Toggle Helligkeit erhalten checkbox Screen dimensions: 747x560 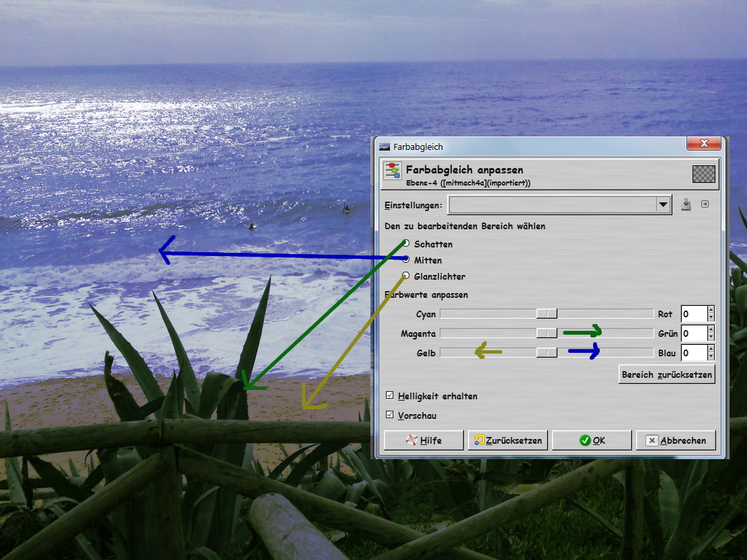(390, 395)
